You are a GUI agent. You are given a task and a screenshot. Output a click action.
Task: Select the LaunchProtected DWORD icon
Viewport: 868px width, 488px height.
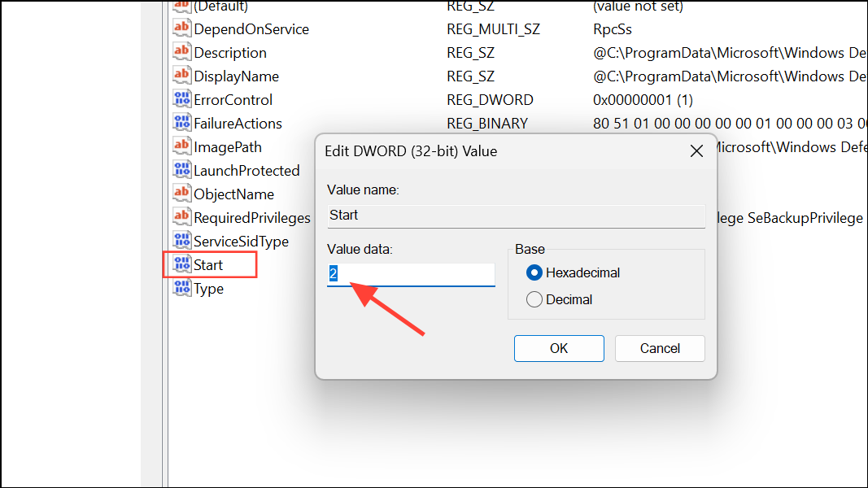181,169
